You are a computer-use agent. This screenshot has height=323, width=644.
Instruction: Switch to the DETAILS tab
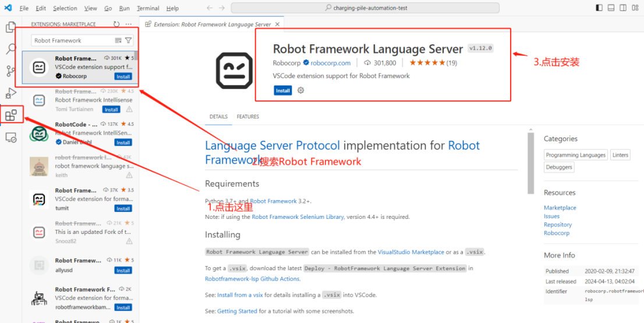click(218, 116)
